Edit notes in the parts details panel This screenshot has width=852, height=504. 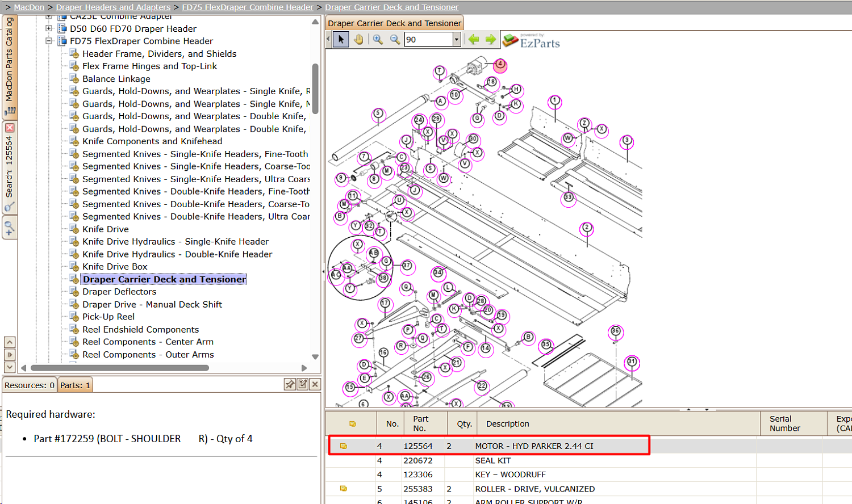click(303, 384)
